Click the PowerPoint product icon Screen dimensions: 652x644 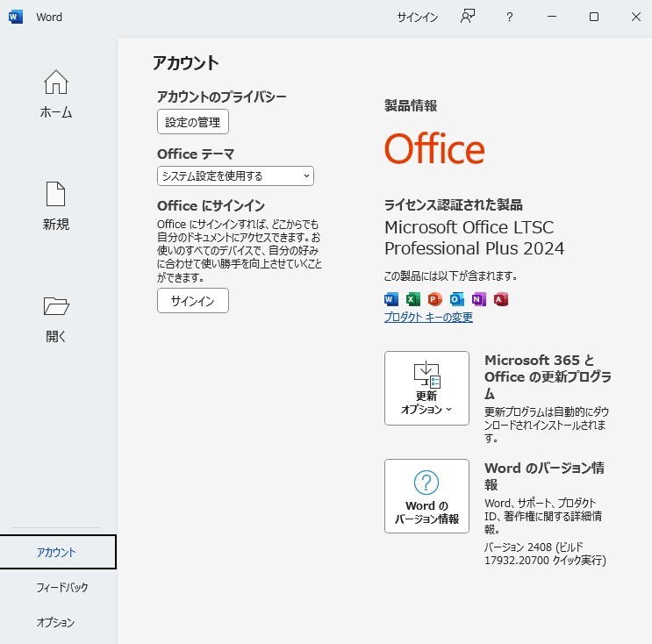(435, 299)
